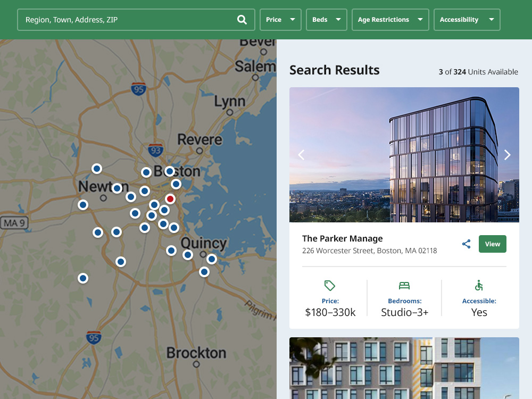Open The Parker Manage listing title
532x399 pixels.
pos(343,238)
